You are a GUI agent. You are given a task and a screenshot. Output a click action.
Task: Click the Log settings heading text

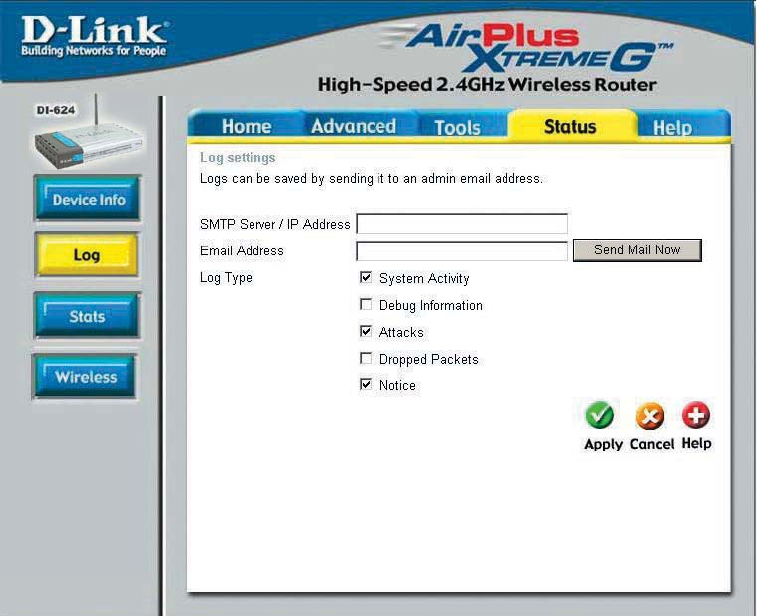pyautogui.click(x=238, y=158)
